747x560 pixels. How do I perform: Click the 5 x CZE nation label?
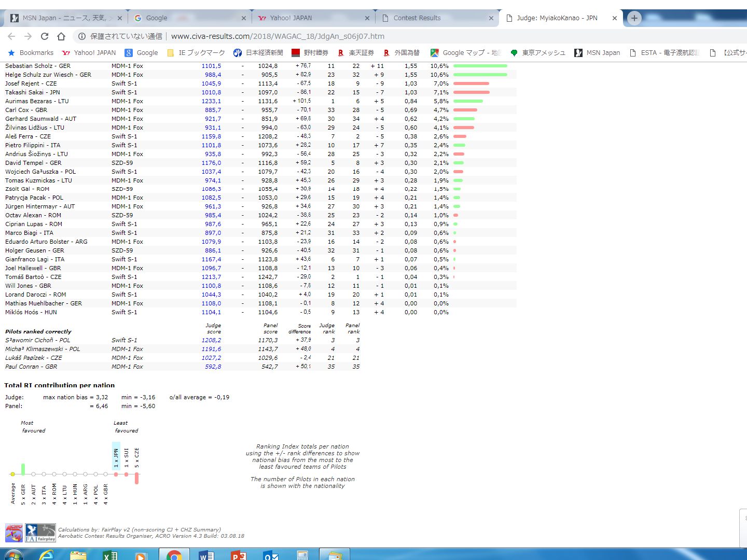[x=137, y=458]
